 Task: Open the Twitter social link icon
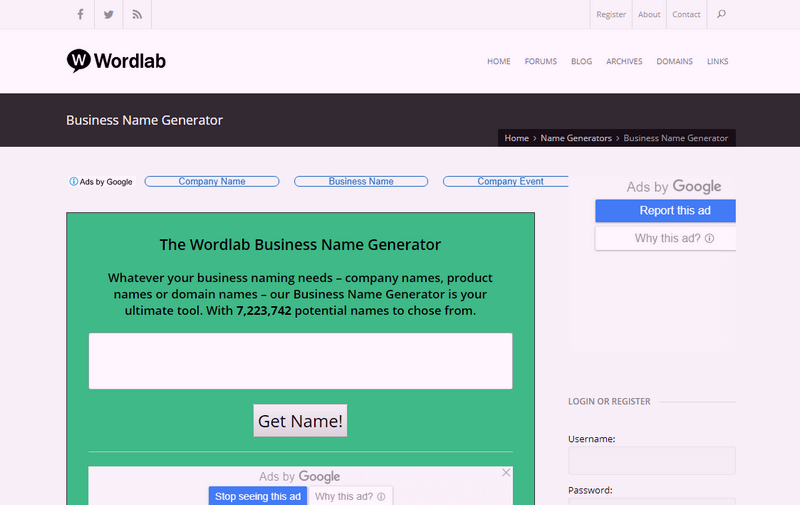pyautogui.click(x=109, y=14)
